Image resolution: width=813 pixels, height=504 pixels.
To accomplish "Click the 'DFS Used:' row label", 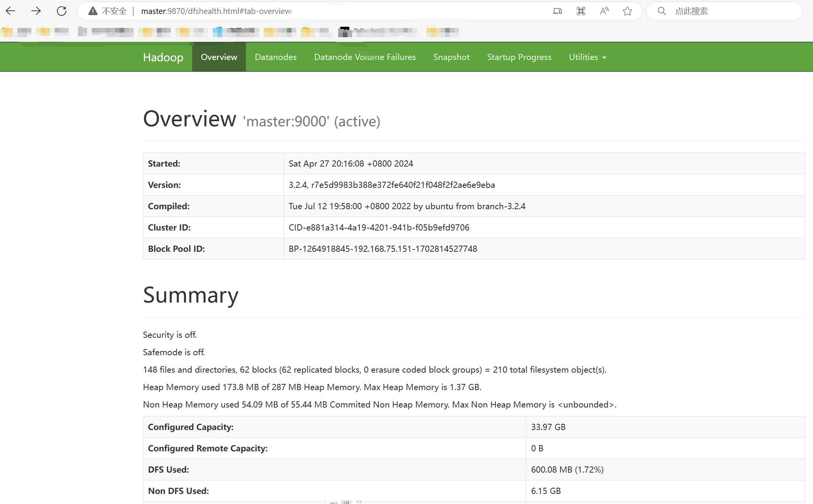I will (x=168, y=470).
